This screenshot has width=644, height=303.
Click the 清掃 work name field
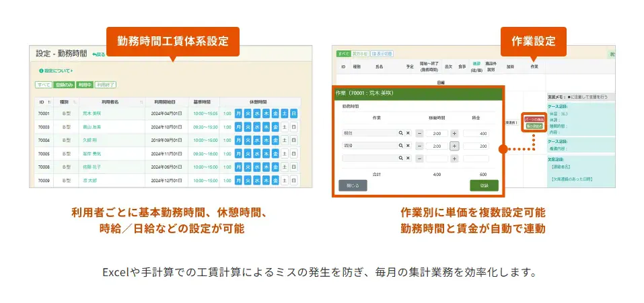(369, 146)
